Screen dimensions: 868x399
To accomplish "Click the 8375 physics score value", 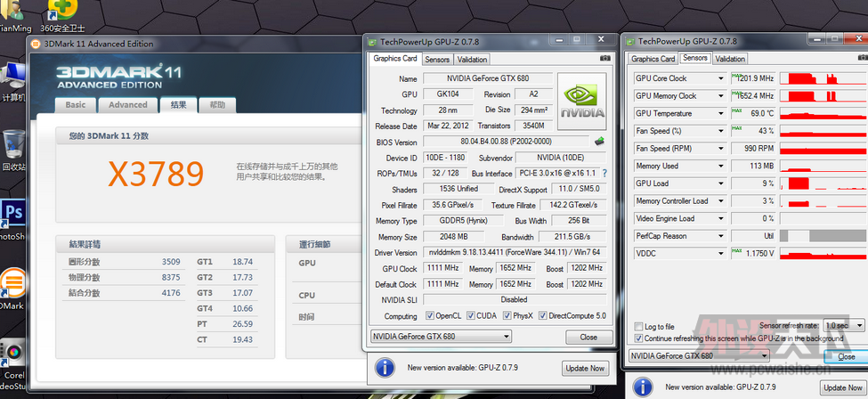I will click(171, 277).
